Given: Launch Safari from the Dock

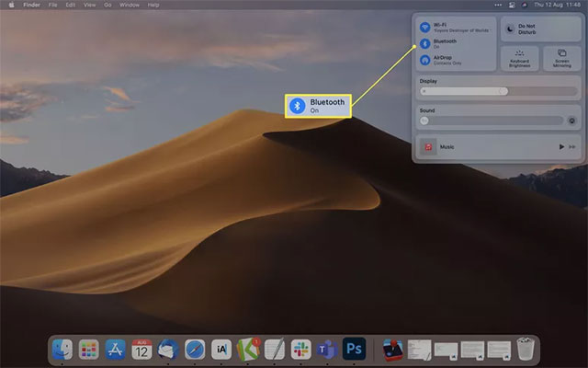Looking at the screenshot, I should pos(195,349).
